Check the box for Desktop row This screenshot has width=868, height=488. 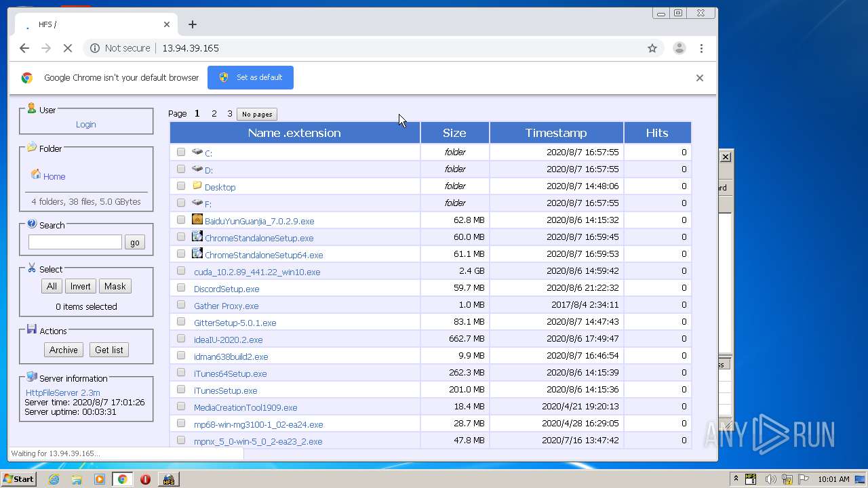181,186
